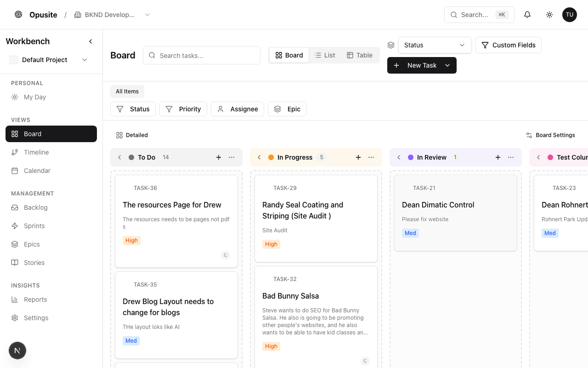Screen dimensions: 588x368
Task: Open Board Settings
Action: pyautogui.click(x=551, y=135)
